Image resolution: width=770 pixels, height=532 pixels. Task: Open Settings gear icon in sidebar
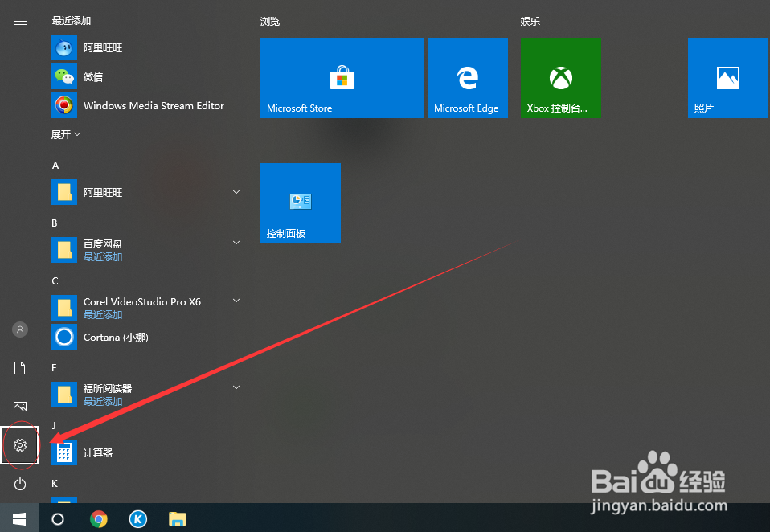(19, 445)
